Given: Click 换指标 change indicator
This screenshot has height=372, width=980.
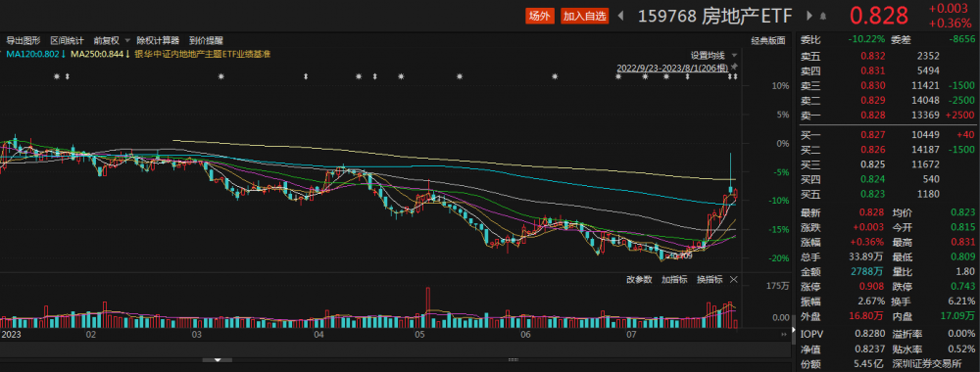Looking at the screenshot, I should [x=710, y=279].
